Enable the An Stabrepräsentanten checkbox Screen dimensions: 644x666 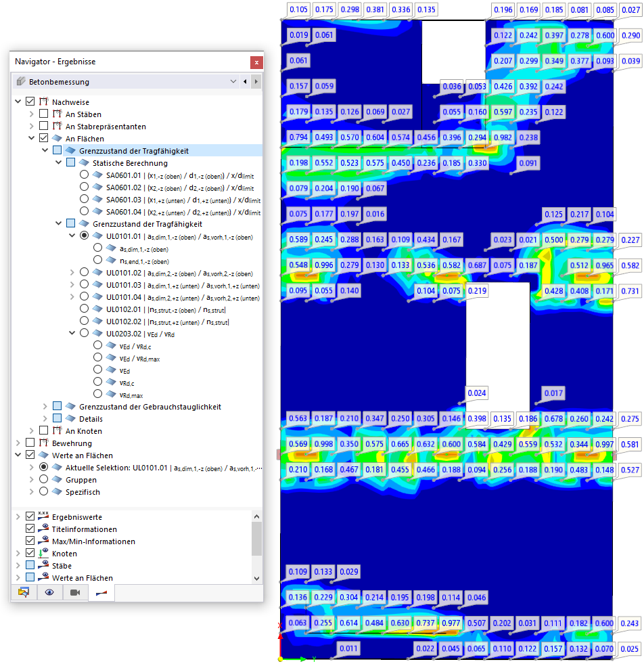coord(43,126)
